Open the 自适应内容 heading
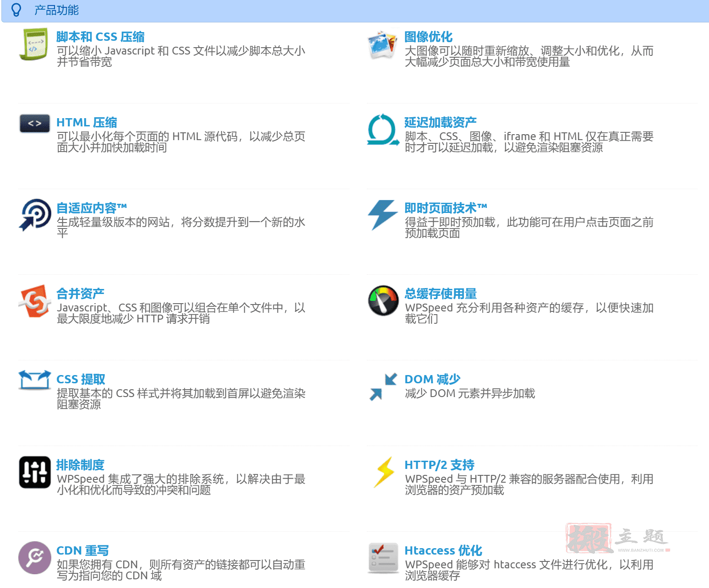 (92, 208)
